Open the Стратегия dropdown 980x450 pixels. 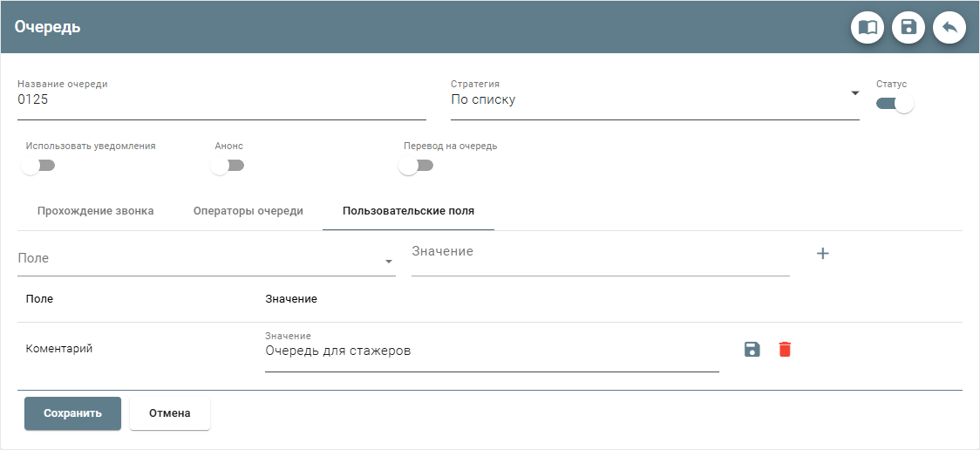[655, 100]
